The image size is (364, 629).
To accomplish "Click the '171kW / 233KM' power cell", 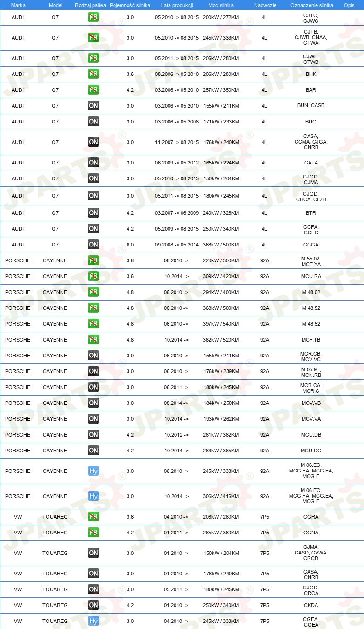I will coord(221,122).
